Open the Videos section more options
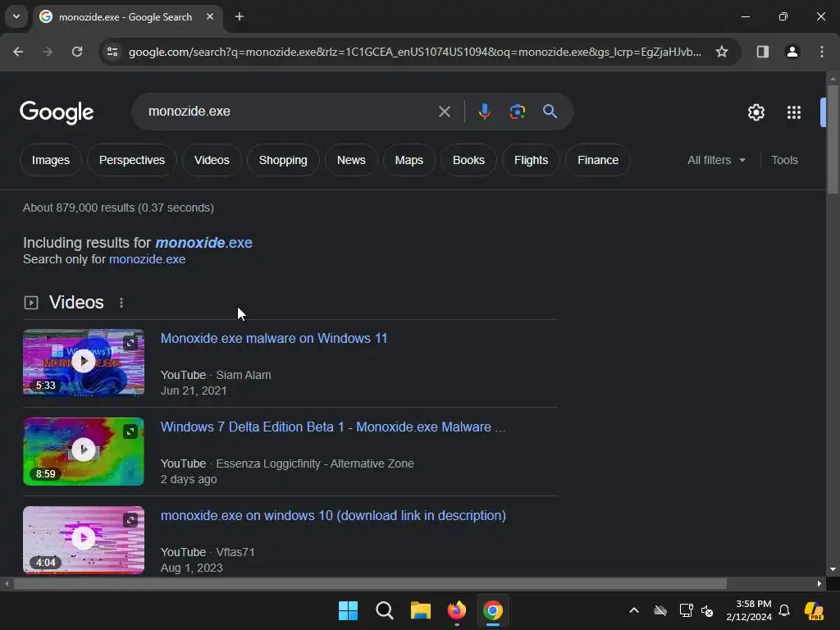This screenshot has width=840, height=630. tap(121, 303)
